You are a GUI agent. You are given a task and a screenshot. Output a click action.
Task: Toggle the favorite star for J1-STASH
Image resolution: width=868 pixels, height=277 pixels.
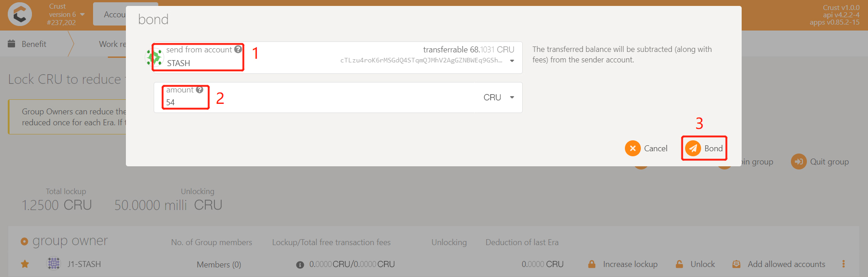tap(25, 264)
